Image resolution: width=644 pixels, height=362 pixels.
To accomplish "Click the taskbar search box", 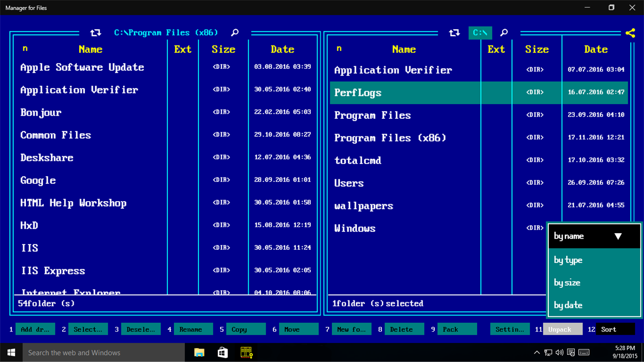I will pos(104,353).
